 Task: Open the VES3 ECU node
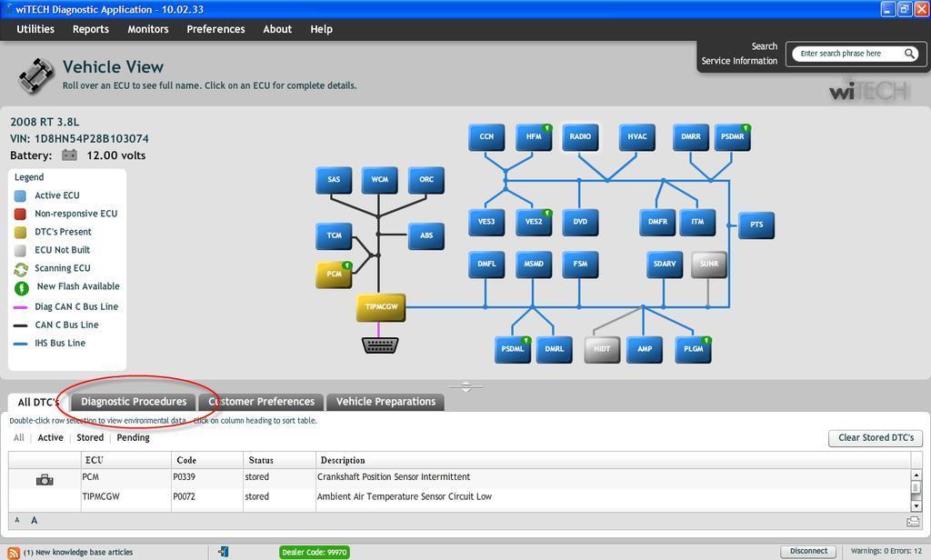tap(486, 222)
